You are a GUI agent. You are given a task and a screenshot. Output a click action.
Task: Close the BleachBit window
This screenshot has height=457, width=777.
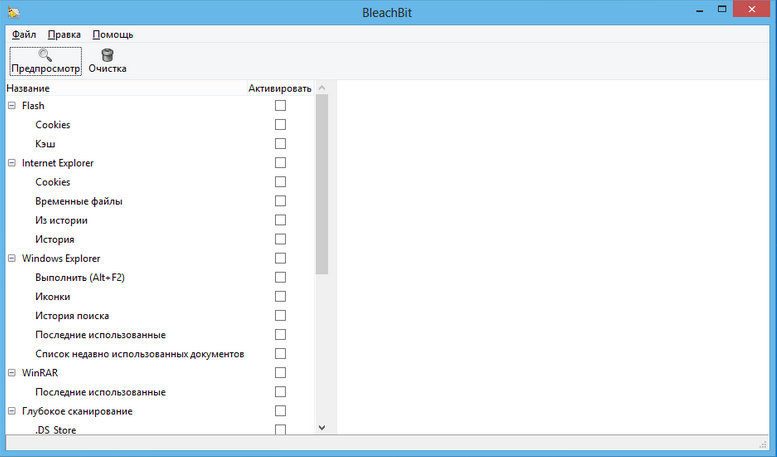coord(751,9)
